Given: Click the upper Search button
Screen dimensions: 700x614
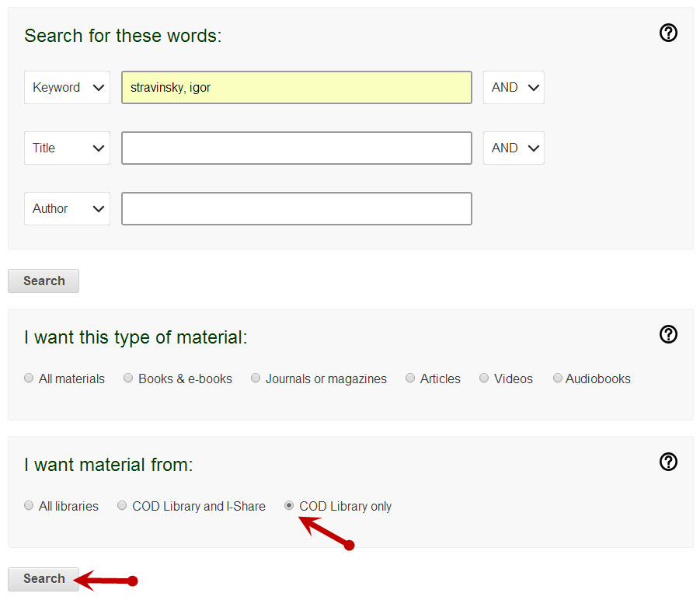Looking at the screenshot, I should (44, 281).
